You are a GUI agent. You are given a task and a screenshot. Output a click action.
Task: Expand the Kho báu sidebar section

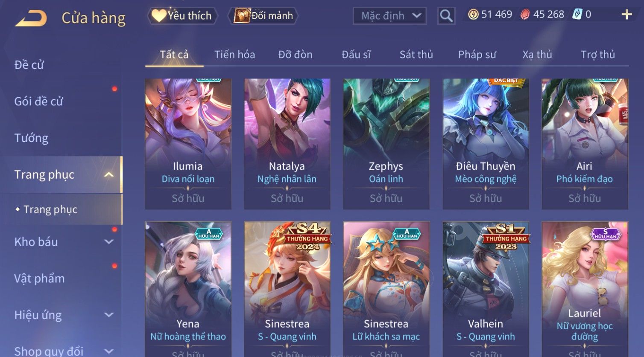tap(109, 242)
